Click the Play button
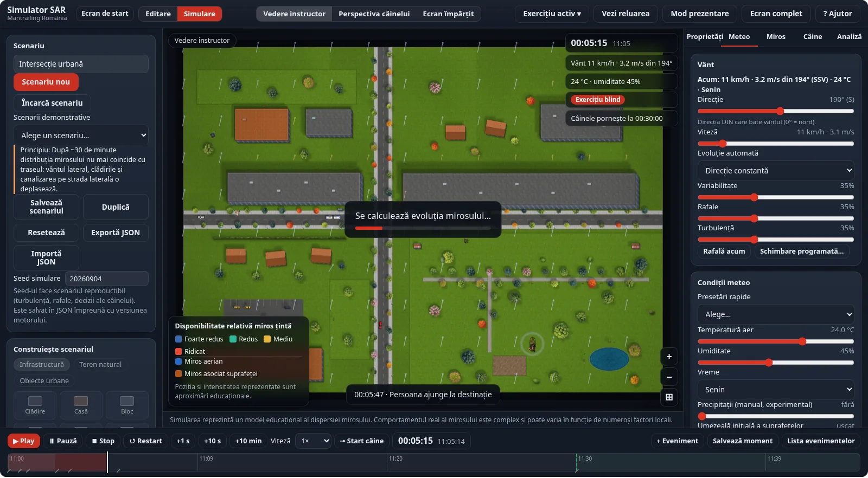 tap(23, 441)
